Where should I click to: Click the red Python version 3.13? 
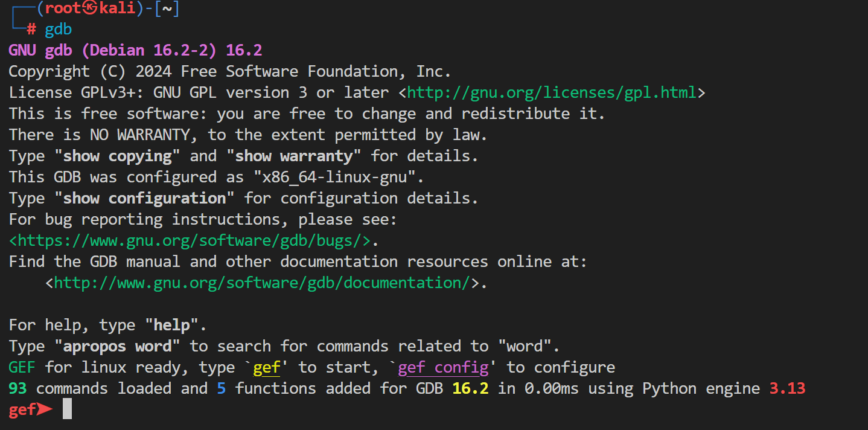[787, 388]
